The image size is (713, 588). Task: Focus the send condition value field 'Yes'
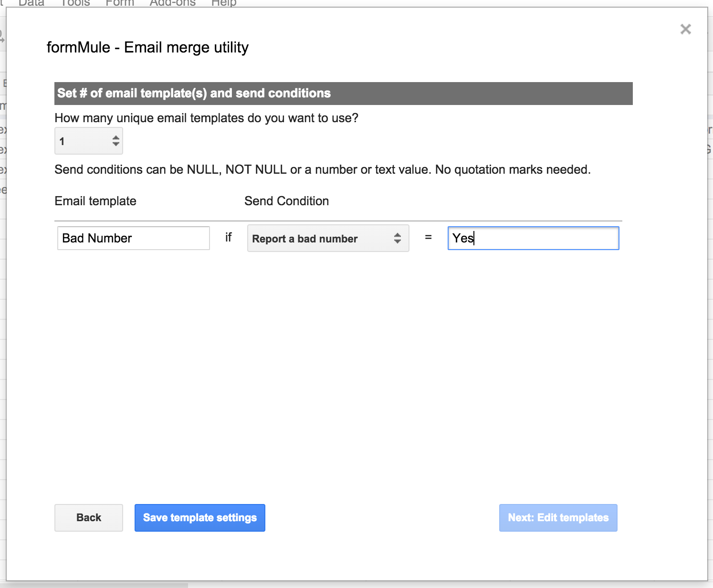[x=533, y=238]
